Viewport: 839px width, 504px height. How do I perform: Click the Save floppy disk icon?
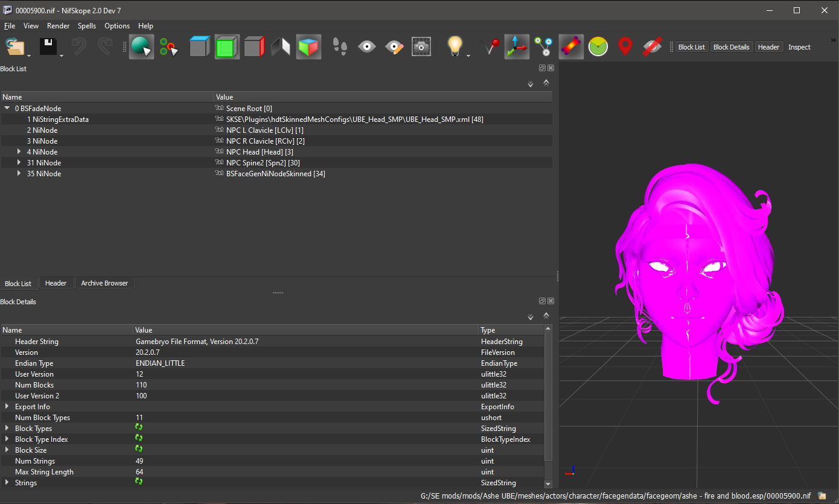(48, 47)
